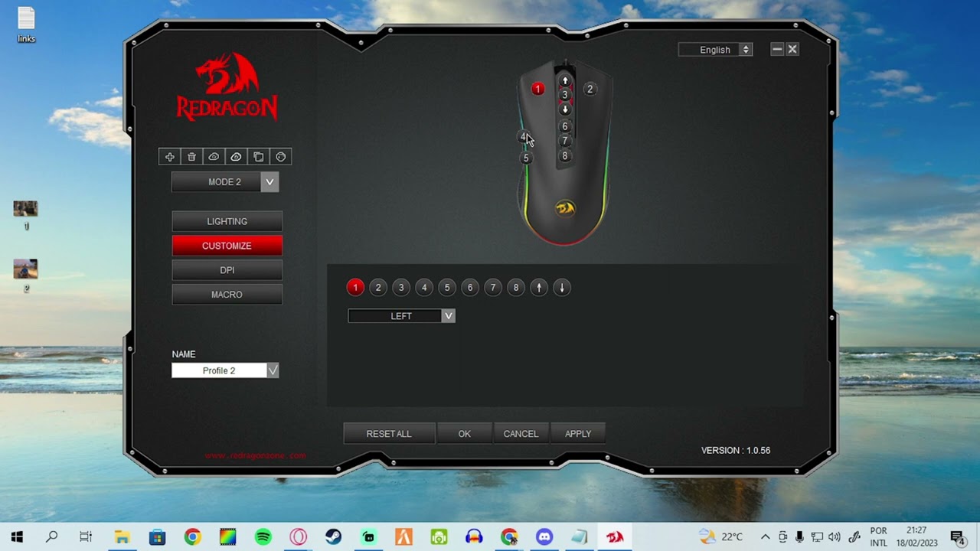Open the LIGHTING section
The width and height of the screenshot is (980, 551).
(227, 221)
